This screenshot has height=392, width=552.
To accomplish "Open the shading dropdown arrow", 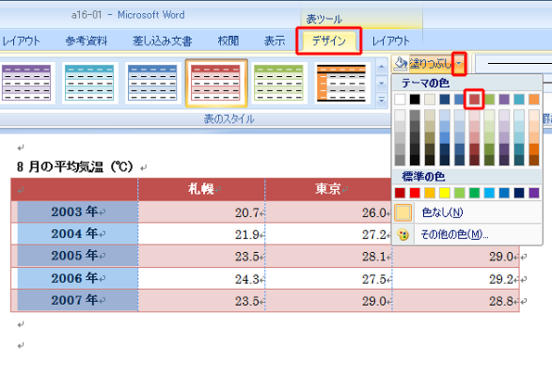I will (459, 64).
